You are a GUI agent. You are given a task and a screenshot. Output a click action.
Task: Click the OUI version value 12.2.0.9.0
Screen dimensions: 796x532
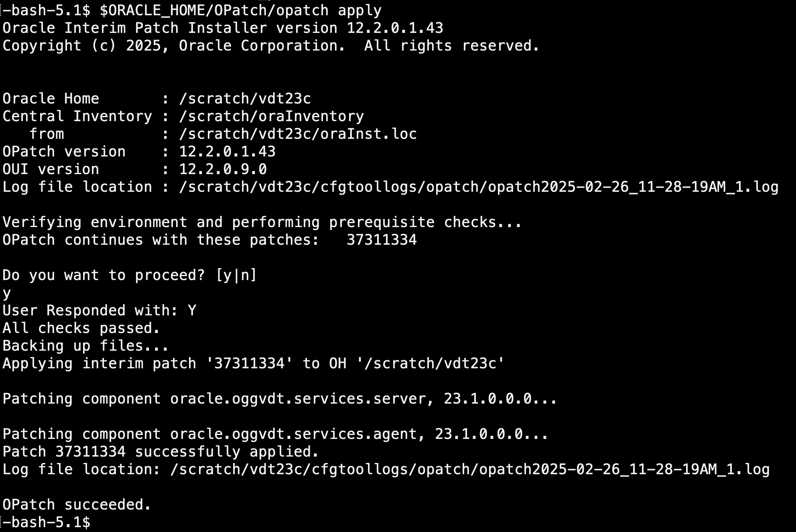click(223, 169)
